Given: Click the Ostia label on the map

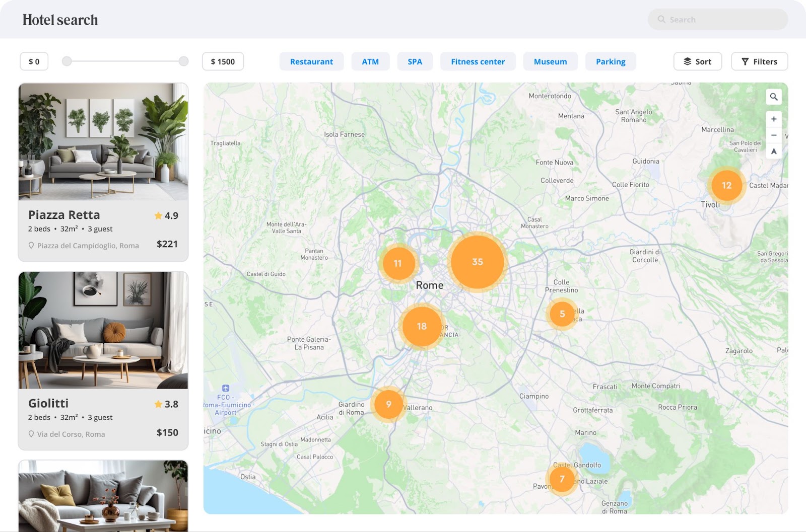Looking at the screenshot, I should pos(248,477).
